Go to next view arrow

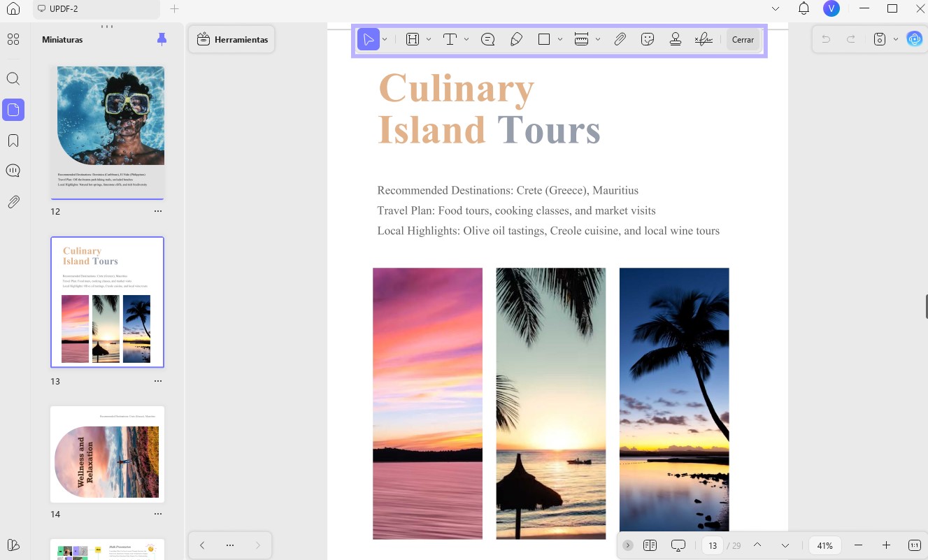[257, 545]
